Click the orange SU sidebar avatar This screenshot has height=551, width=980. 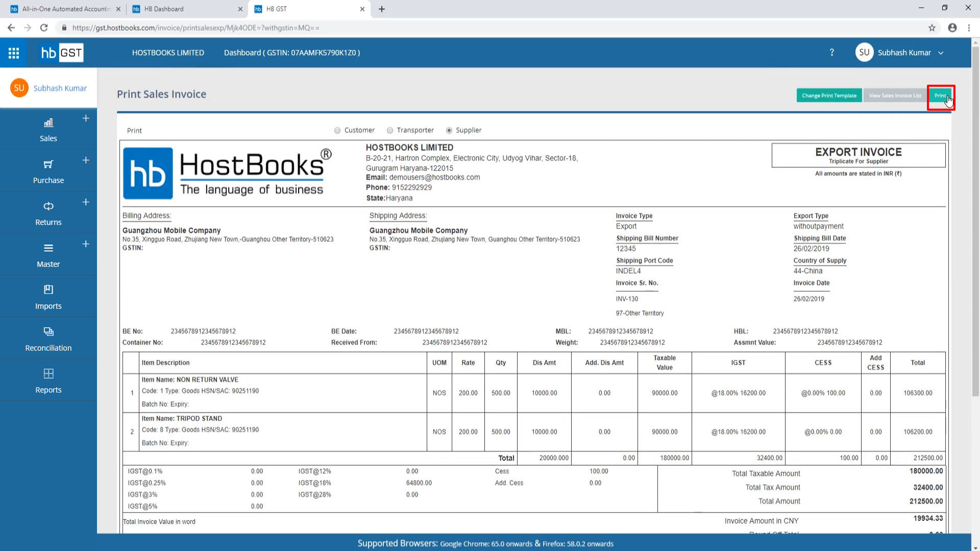coord(19,88)
